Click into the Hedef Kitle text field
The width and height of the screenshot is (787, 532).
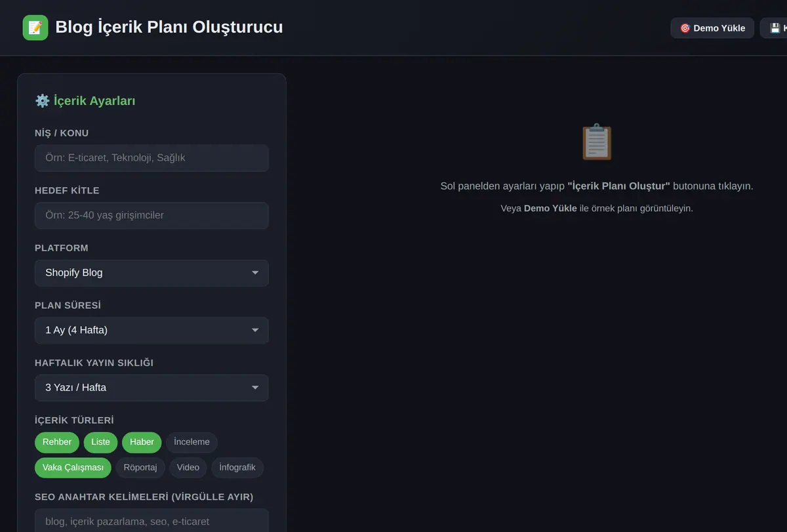coord(151,215)
